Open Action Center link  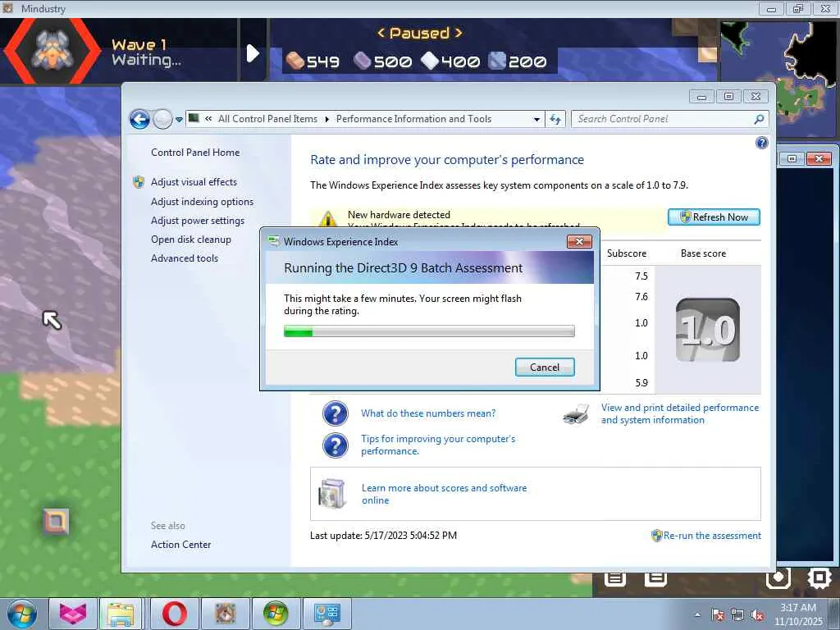click(180, 545)
